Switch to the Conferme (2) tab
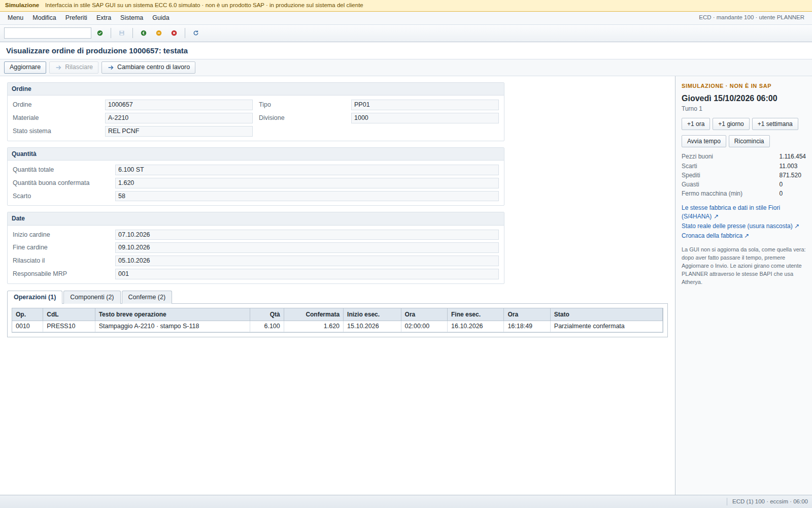The height and width of the screenshot is (508, 812). tap(147, 297)
